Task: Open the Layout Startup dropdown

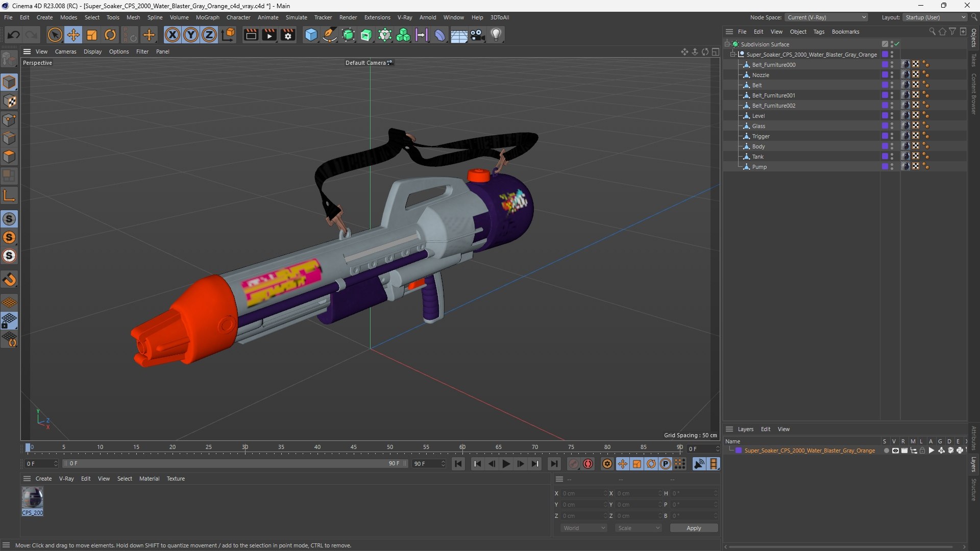Action: pyautogui.click(x=935, y=17)
